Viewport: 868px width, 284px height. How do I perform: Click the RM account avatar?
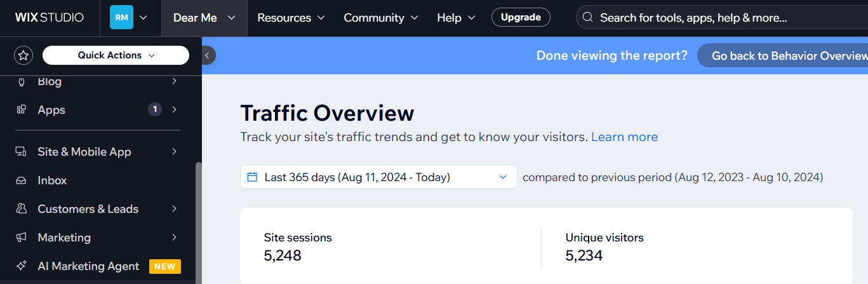coord(121,18)
